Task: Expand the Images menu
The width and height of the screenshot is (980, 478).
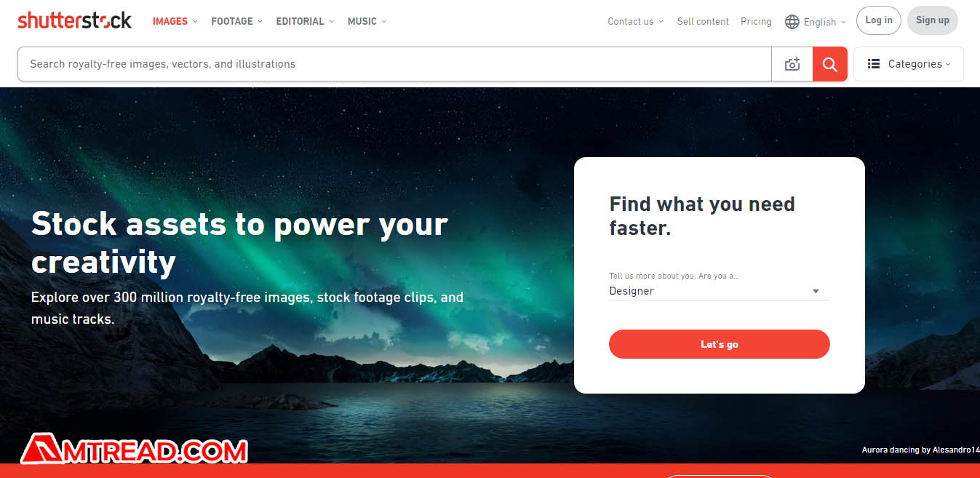Action: pyautogui.click(x=175, y=21)
